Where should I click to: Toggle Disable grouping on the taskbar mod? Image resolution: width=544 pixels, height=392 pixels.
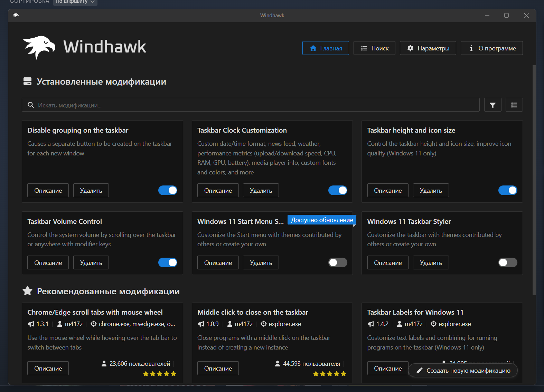[168, 190]
